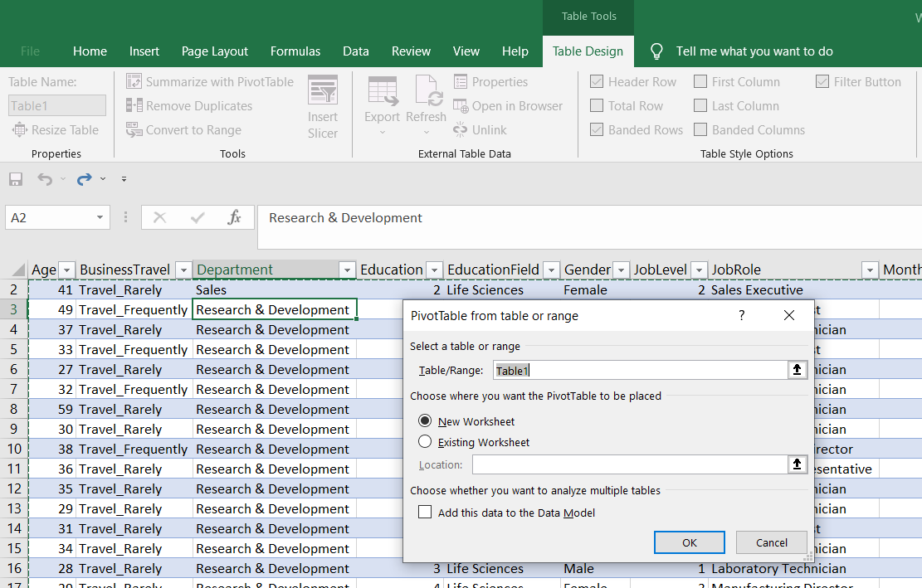Enable Add this data to the Data Model
The width and height of the screenshot is (922, 588).
(425, 513)
